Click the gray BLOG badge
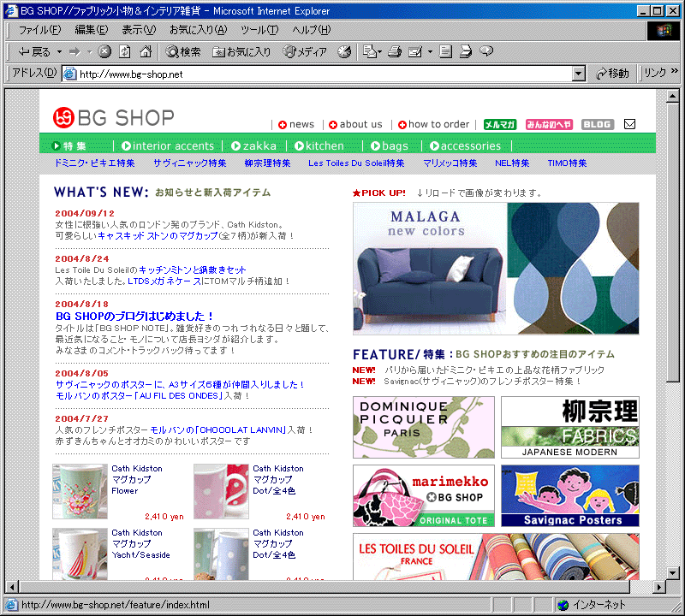The height and width of the screenshot is (616, 685). coord(598,125)
